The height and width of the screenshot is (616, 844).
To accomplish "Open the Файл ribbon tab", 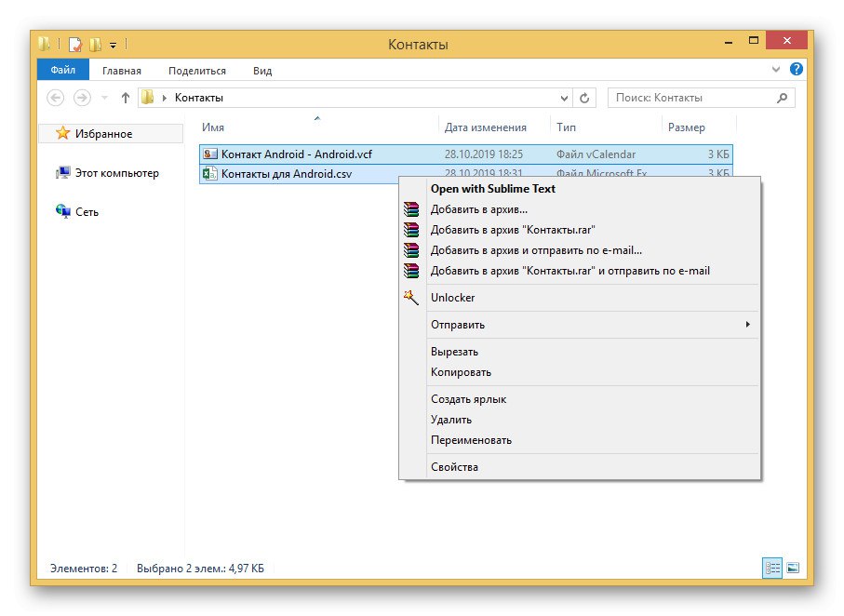I will coord(63,71).
